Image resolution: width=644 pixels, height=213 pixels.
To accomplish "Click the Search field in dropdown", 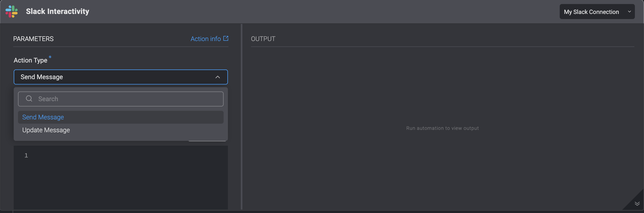I will pos(121,99).
